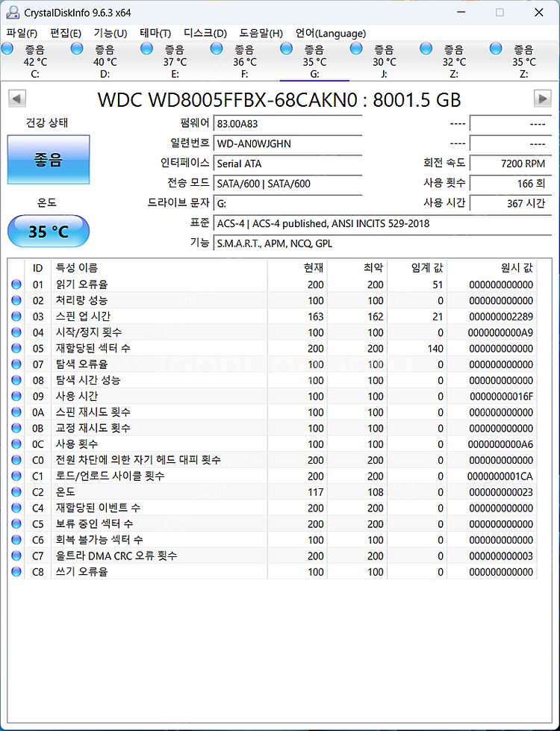Select the G: drive status circle
Viewport: 560px width, 731px height.
tap(287, 48)
